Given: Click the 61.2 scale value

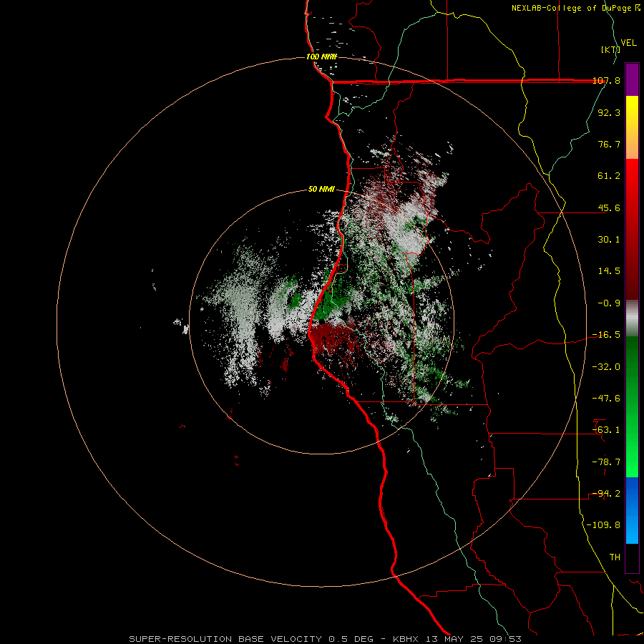Looking at the screenshot, I should (x=609, y=176).
